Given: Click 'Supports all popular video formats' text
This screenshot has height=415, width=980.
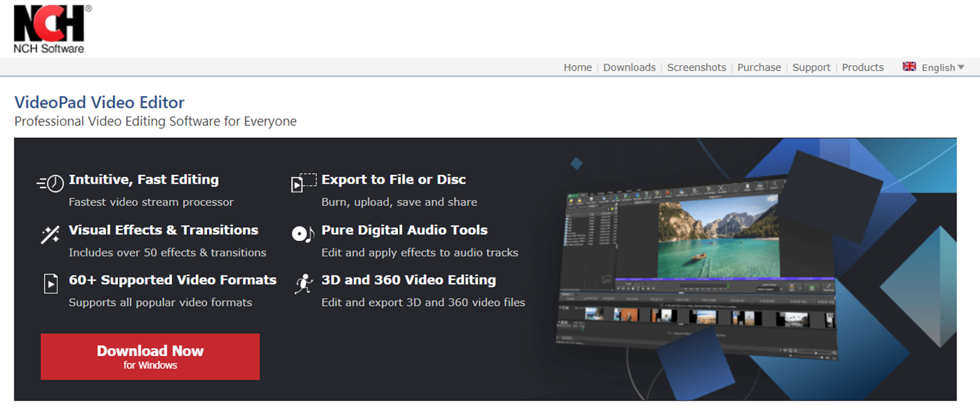Looking at the screenshot, I should [x=160, y=303].
